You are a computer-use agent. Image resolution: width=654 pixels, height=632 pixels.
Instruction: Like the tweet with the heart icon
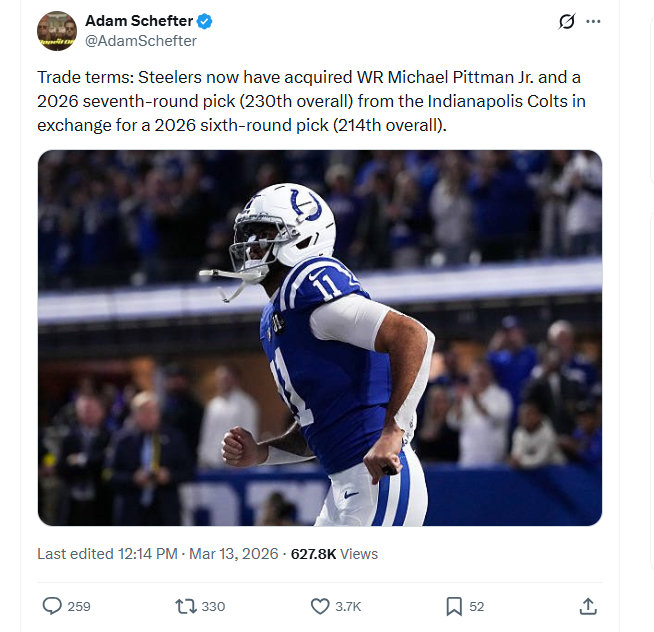[x=320, y=606]
